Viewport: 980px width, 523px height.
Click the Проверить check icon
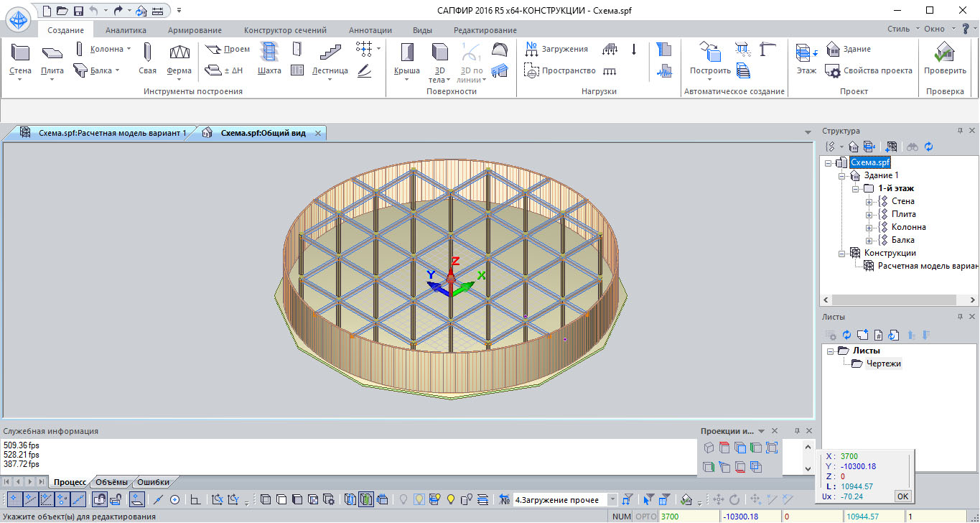click(945, 60)
